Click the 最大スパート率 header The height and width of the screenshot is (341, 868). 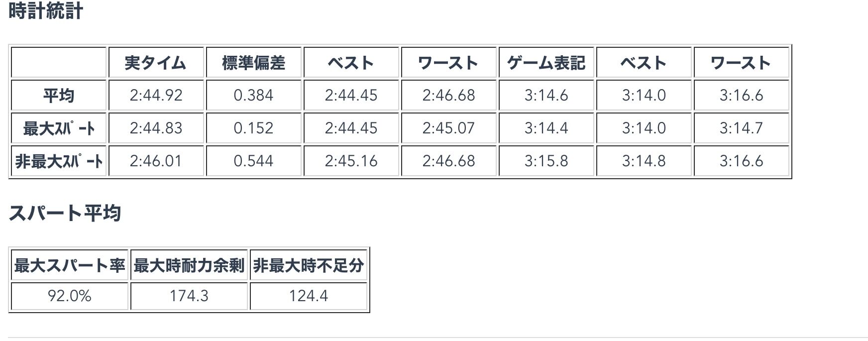coord(70,266)
